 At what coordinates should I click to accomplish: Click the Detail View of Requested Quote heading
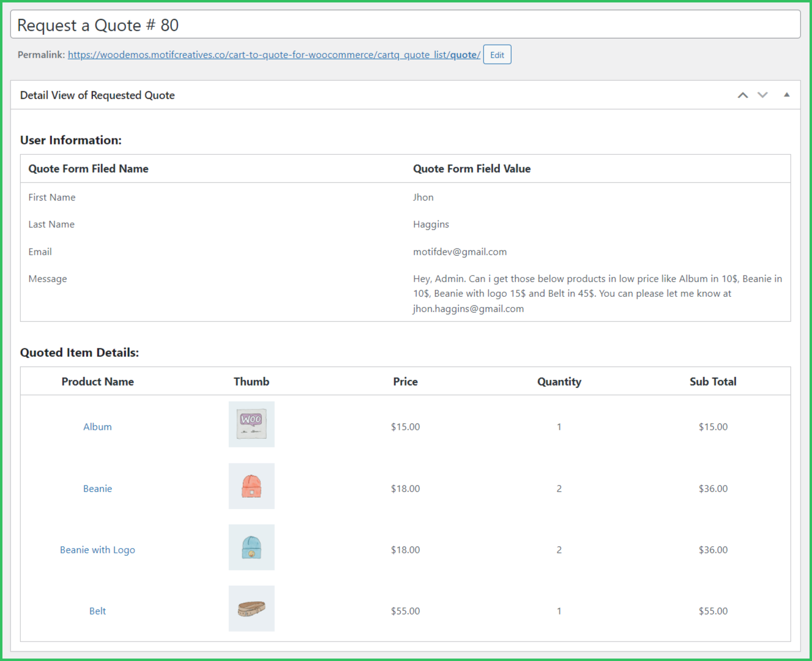97,95
